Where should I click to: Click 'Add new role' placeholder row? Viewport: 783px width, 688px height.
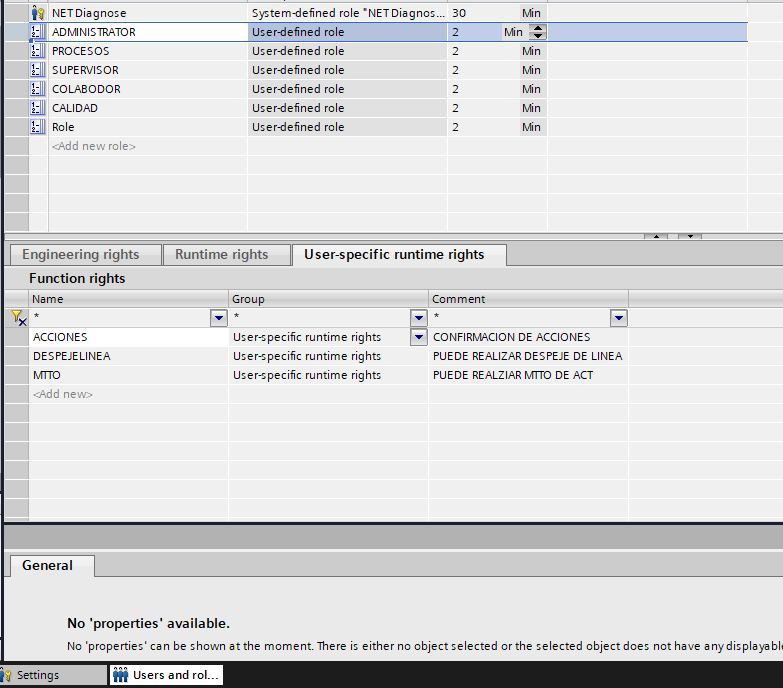pyautogui.click(x=94, y=146)
